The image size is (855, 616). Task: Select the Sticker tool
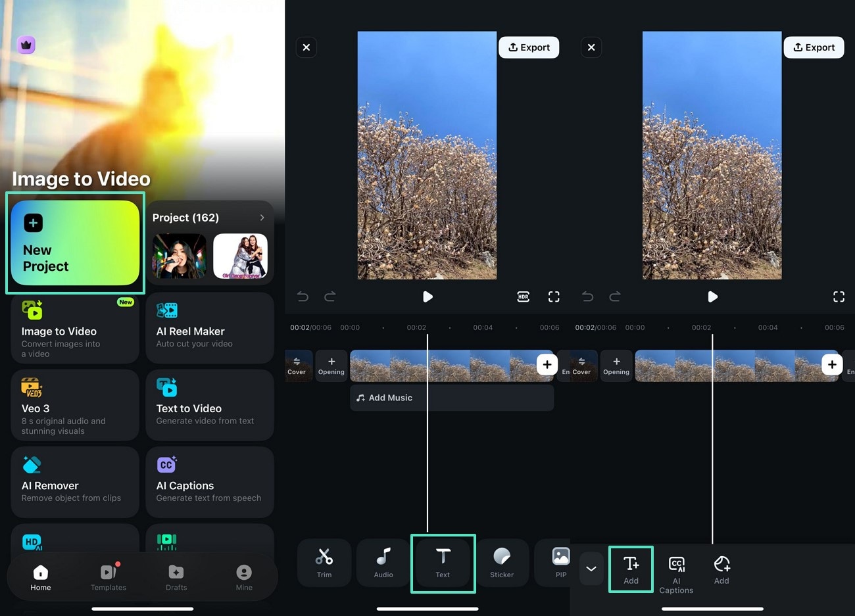501,563
